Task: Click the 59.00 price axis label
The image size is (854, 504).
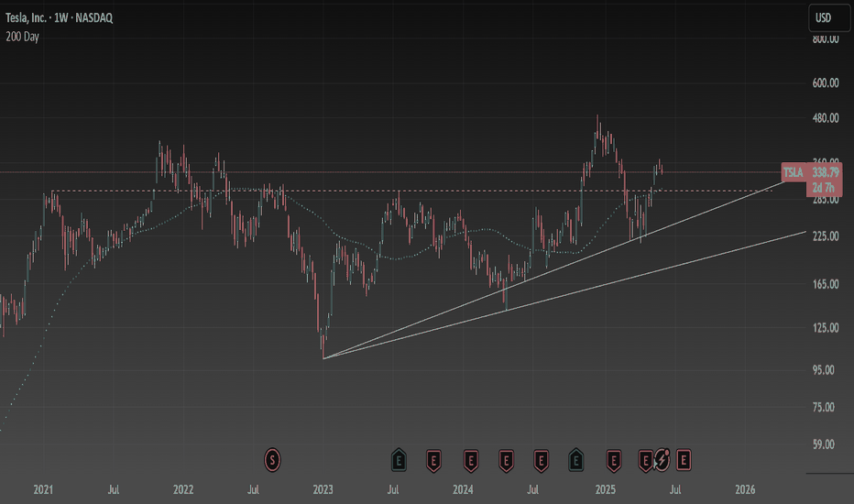Action: point(824,444)
